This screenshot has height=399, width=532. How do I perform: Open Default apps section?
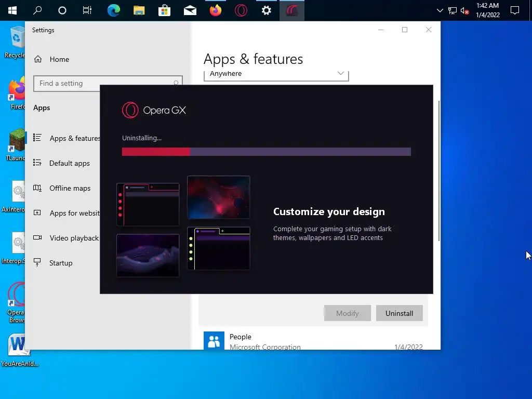click(x=61, y=163)
